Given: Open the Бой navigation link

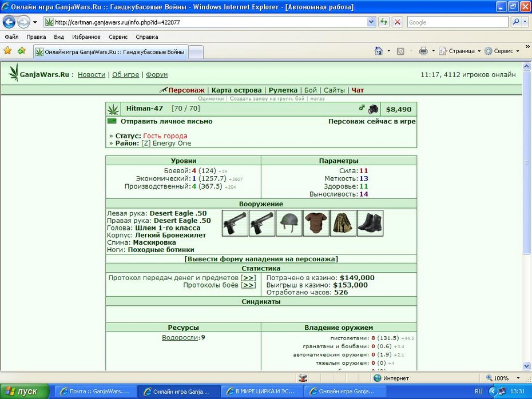Looking at the screenshot, I should click(x=311, y=90).
